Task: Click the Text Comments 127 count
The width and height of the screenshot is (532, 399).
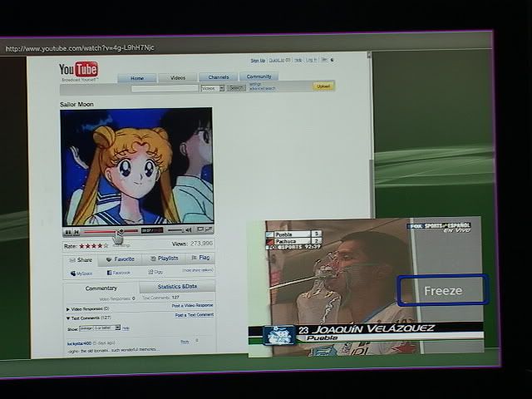Action: click(160, 298)
